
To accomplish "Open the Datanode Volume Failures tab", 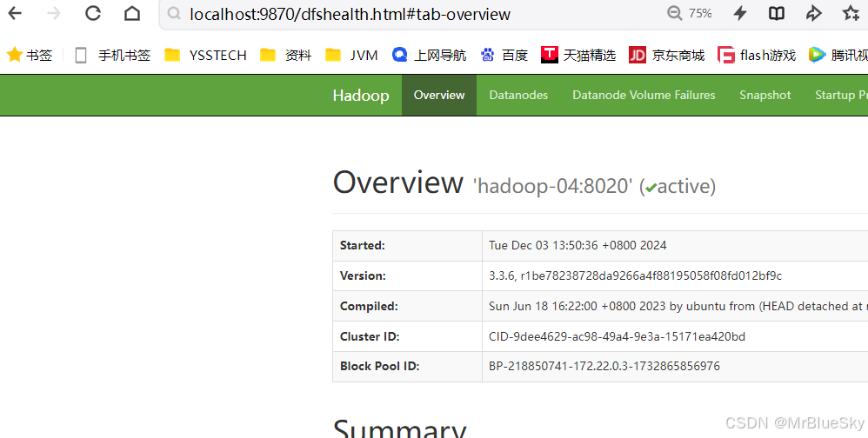I will [x=644, y=95].
